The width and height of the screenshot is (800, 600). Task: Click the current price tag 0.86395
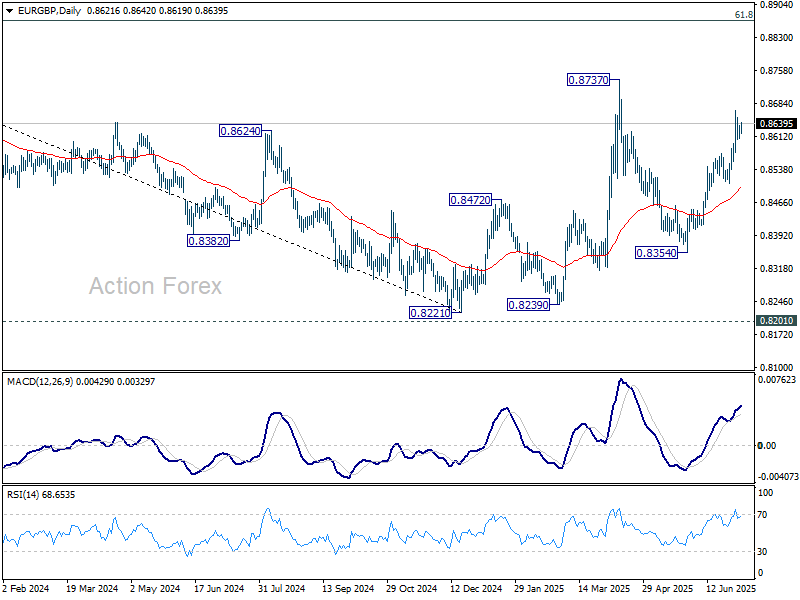pyautogui.click(x=776, y=123)
